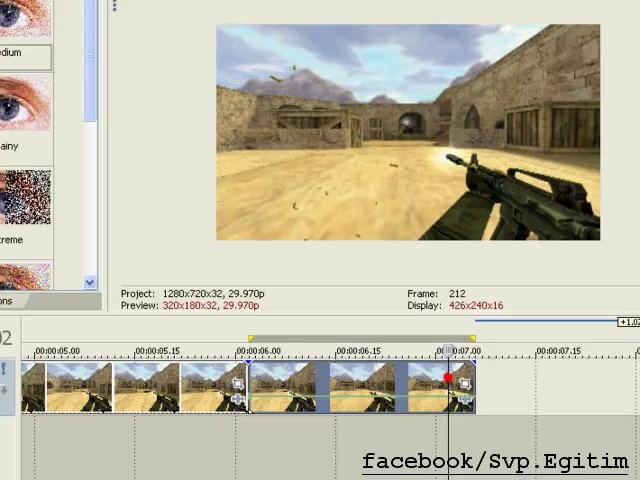
Task: Click the presets list scrollbar thumb
Action: point(90,60)
